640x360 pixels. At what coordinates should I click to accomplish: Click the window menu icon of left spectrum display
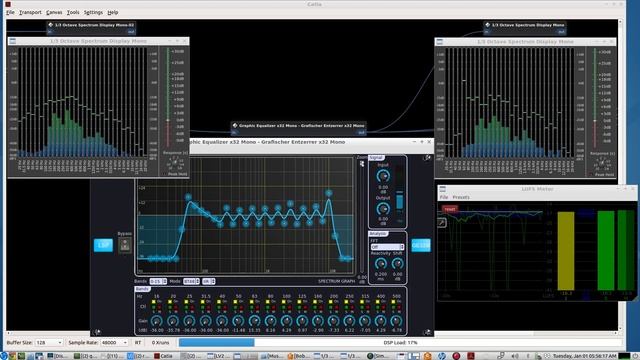coord(13,41)
